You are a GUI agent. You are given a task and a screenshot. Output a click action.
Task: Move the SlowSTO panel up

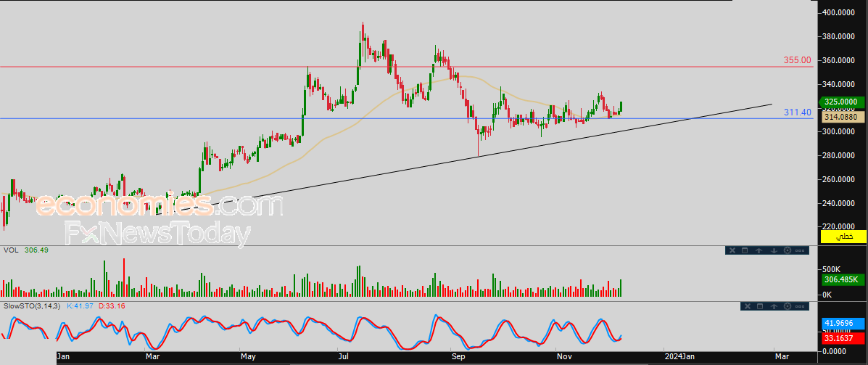pos(774,306)
